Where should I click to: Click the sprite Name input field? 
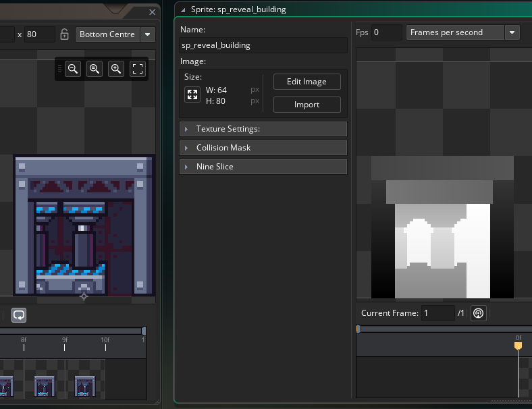(x=263, y=45)
